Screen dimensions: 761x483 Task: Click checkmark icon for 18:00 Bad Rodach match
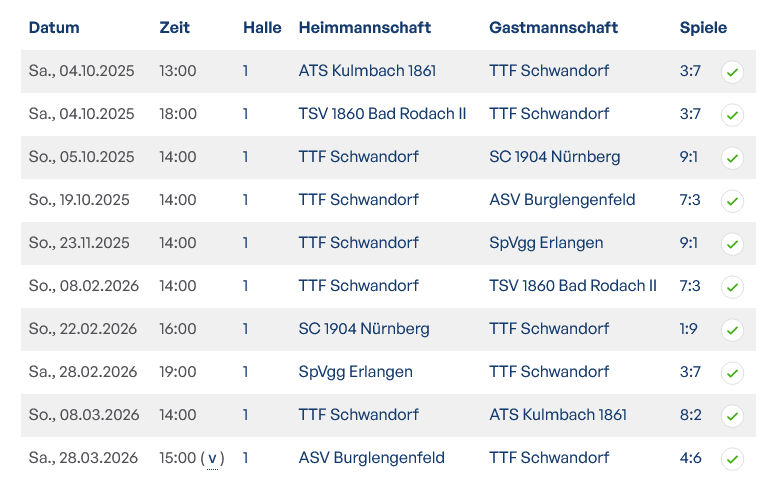(732, 115)
